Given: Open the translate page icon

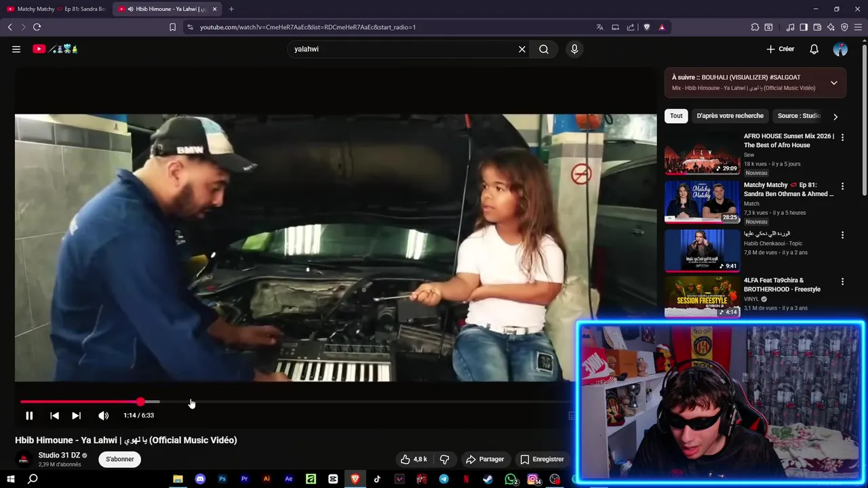Looking at the screenshot, I should (599, 27).
